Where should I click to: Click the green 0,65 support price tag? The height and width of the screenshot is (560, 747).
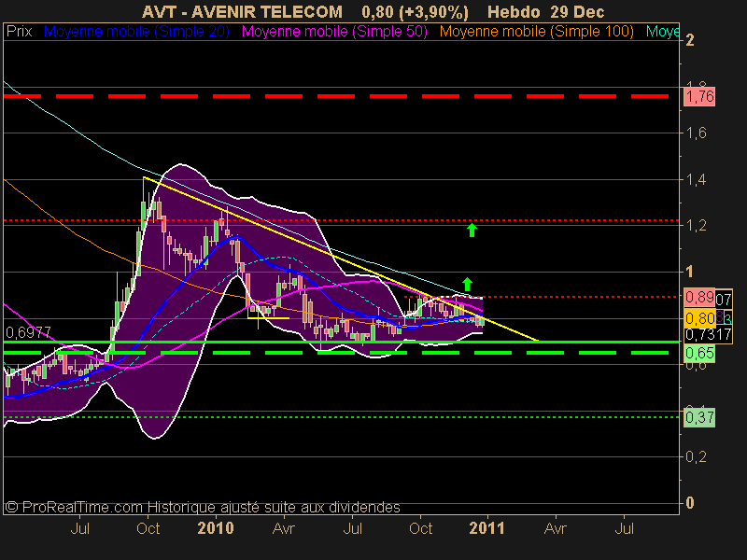[699, 354]
